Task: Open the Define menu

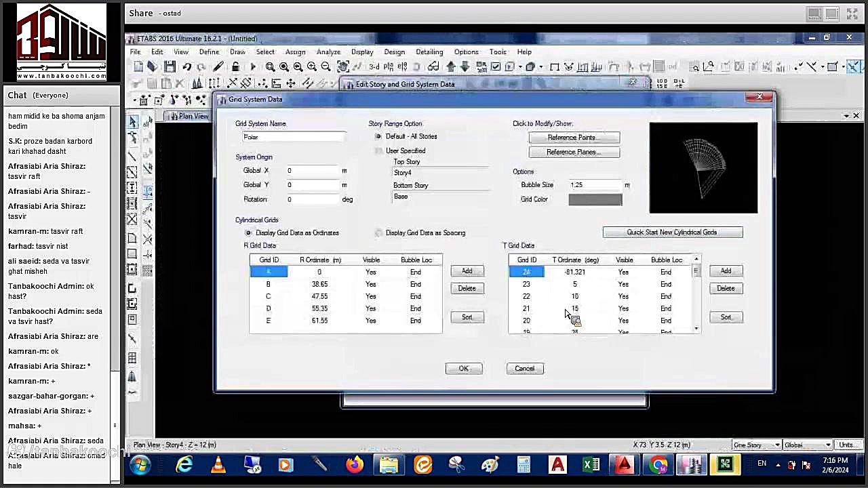Action: [x=209, y=52]
